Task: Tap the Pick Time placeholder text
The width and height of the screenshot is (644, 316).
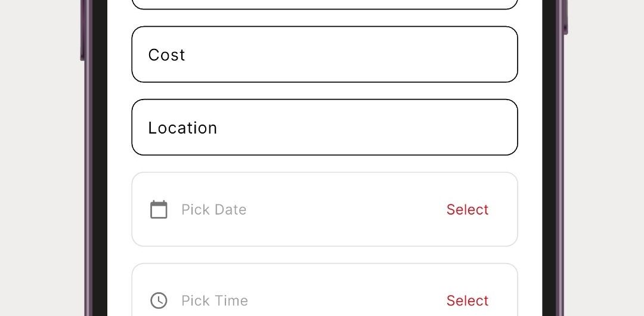Action: pos(215,300)
